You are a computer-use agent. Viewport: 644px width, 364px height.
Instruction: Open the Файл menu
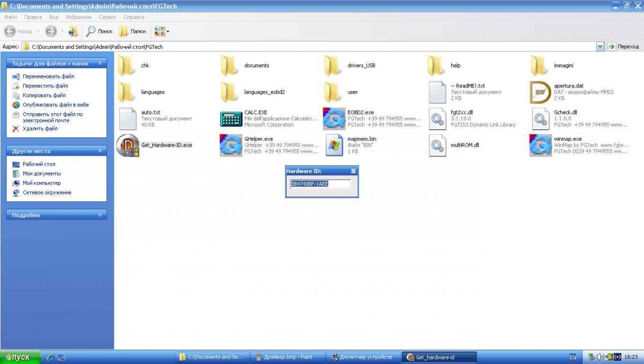click(11, 17)
